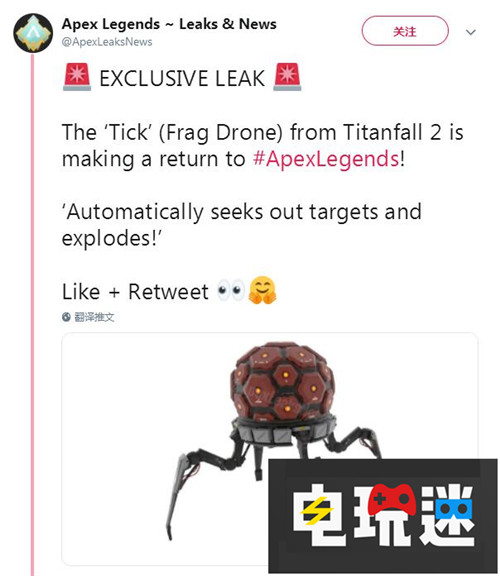Click the eyes emoji after Retweet

(x=231, y=291)
